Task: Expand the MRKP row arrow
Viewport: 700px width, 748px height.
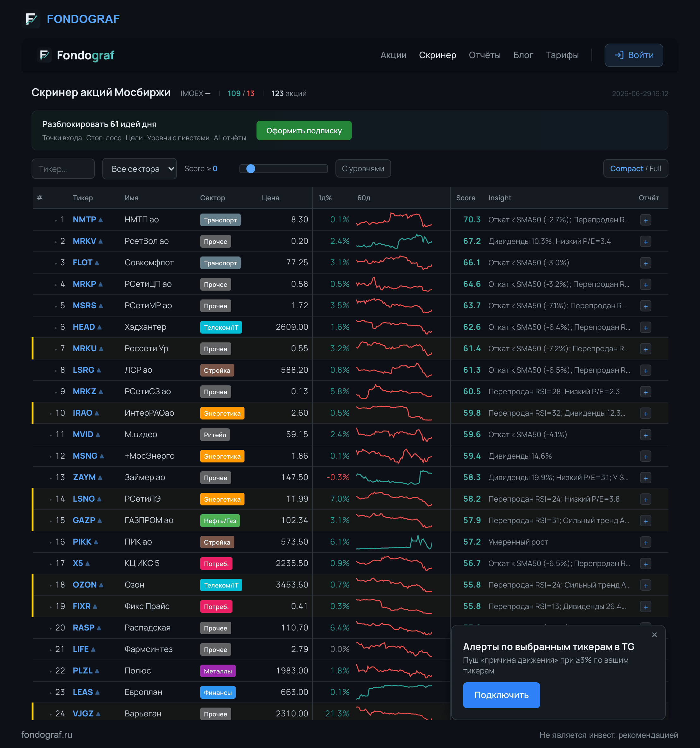Action: tap(56, 285)
